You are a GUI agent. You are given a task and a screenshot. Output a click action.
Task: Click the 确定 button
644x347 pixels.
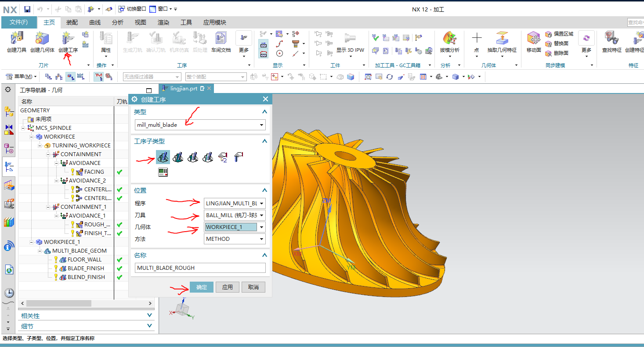202,287
